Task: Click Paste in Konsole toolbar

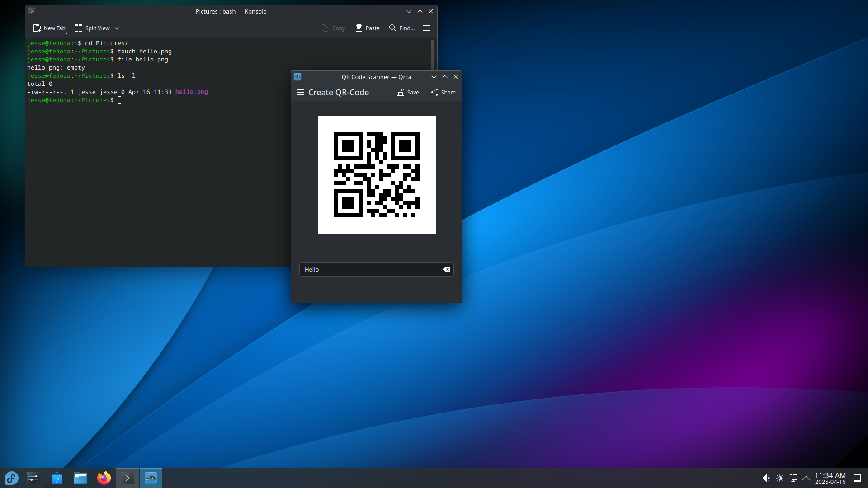Action: coord(368,28)
